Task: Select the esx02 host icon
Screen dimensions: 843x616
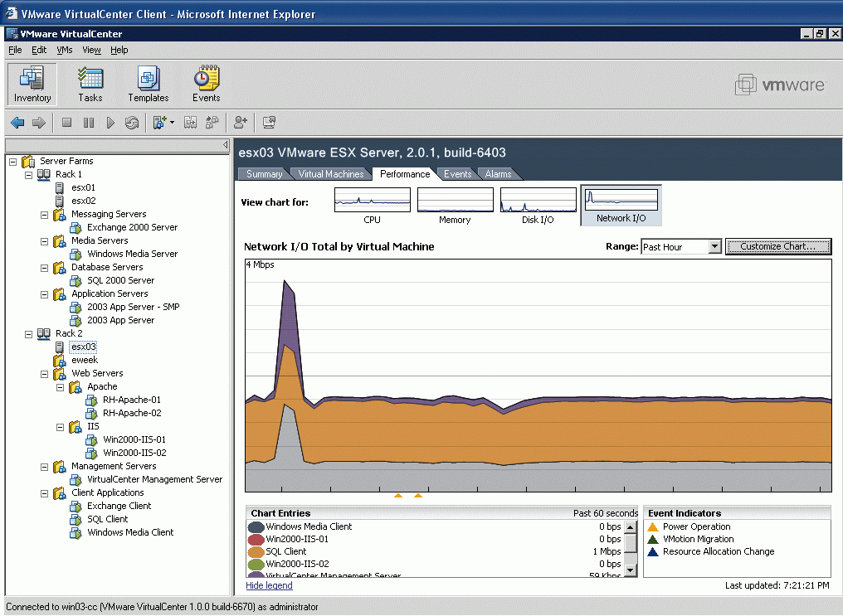Action: click(60, 201)
